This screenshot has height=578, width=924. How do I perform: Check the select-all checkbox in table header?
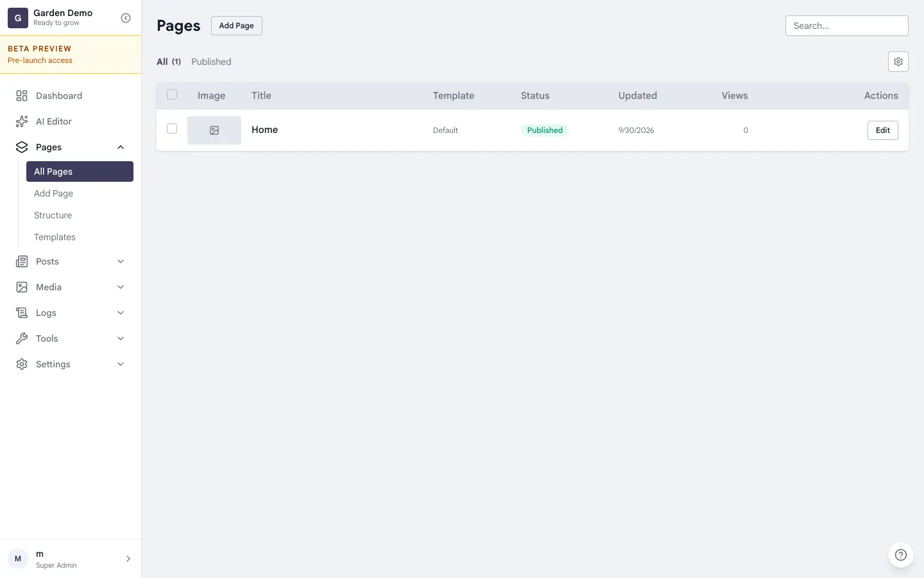pos(172,94)
